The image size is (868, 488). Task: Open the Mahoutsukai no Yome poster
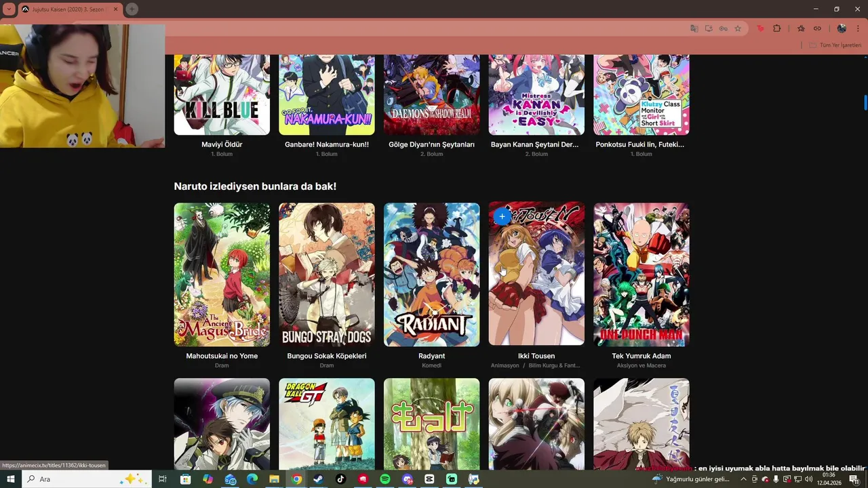[222, 274]
